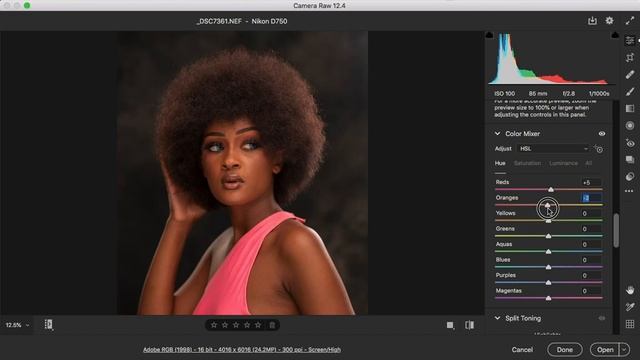Click the Blues hue slider handle

click(x=549, y=267)
